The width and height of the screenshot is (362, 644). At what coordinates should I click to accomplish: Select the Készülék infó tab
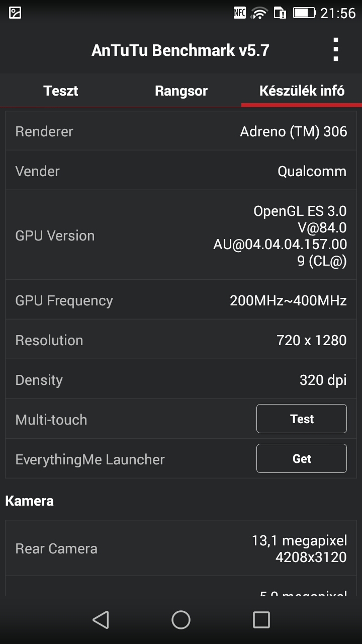(x=302, y=91)
